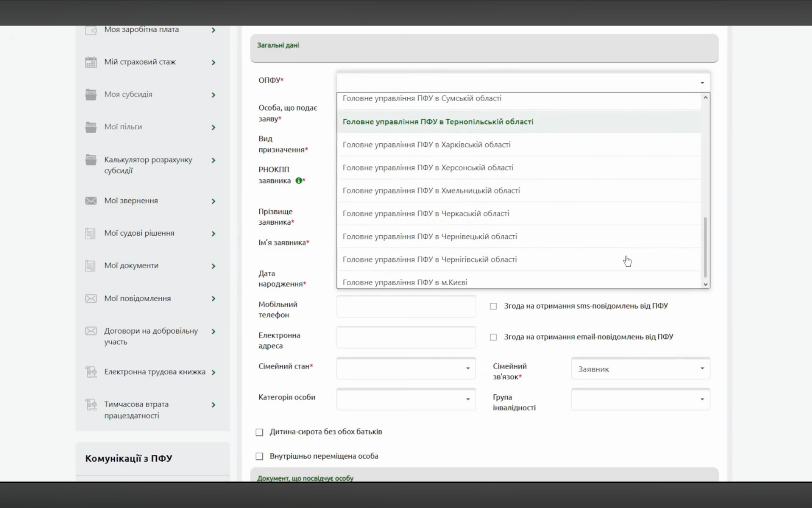Open Сімейний стан dropdown
Image resolution: width=812 pixels, height=508 pixels.
(x=406, y=368)
